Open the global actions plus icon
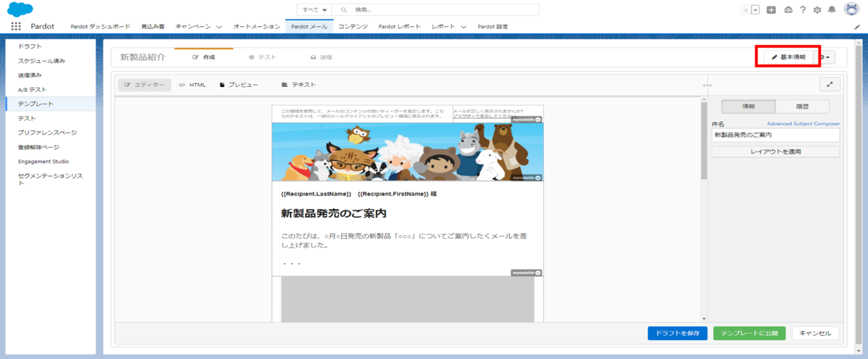The image size is (868, 359). pyautogui.click(x=772, y=10)
